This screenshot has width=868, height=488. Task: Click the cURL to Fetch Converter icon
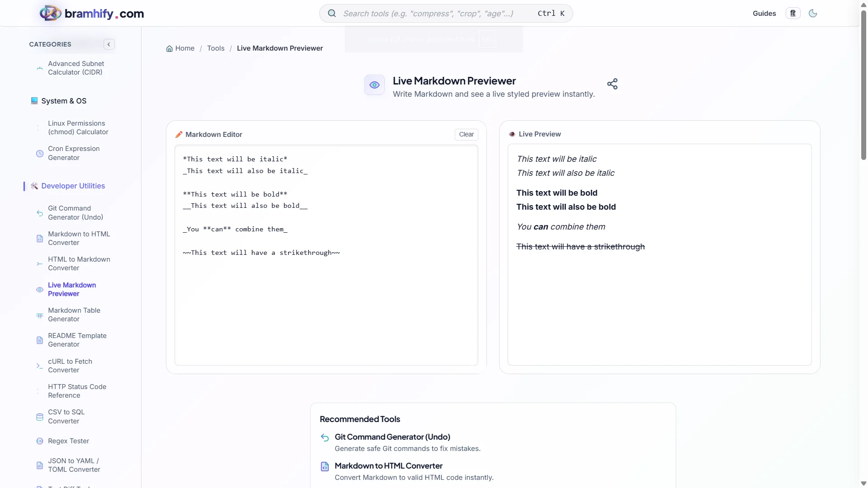pos(40,366)
